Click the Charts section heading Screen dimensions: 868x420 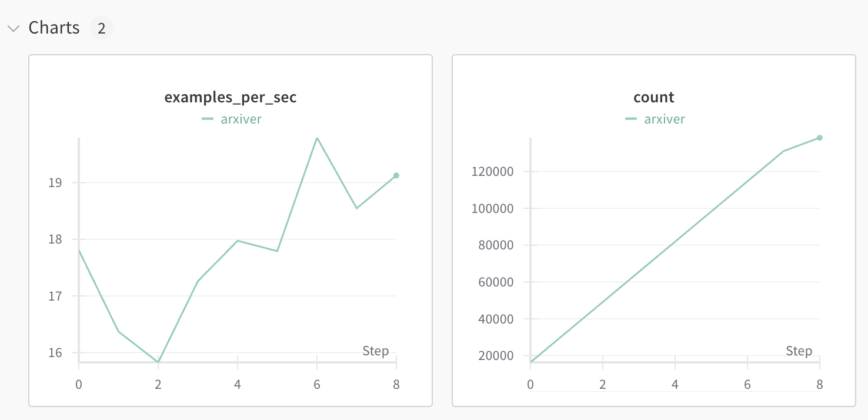(x=54, y=28)
